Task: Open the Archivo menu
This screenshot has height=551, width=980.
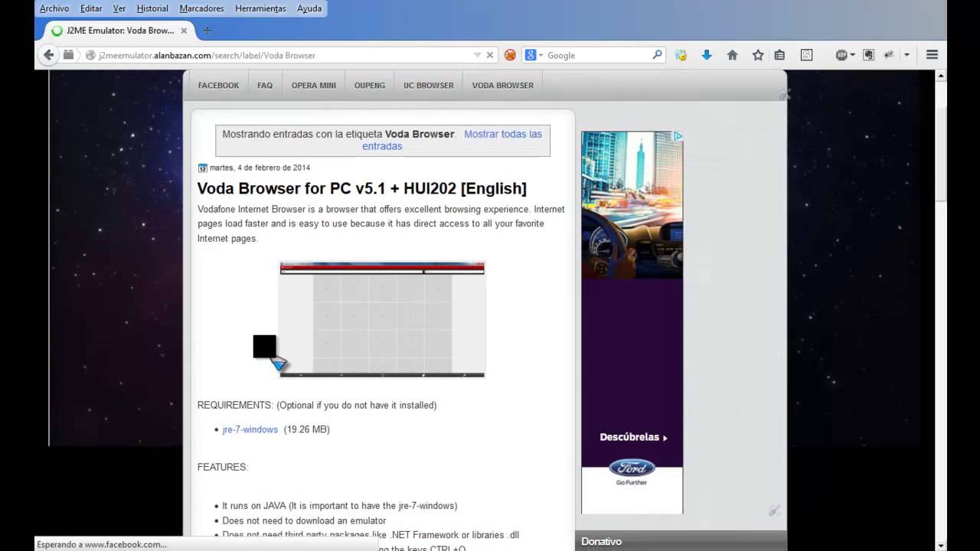Action: 54,8
